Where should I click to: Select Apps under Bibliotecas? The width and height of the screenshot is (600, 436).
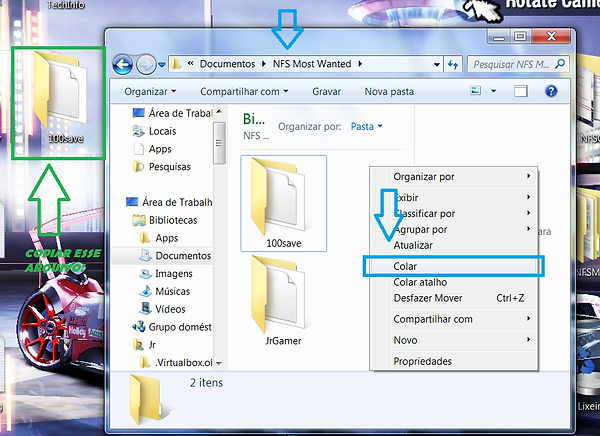point(159,238)
